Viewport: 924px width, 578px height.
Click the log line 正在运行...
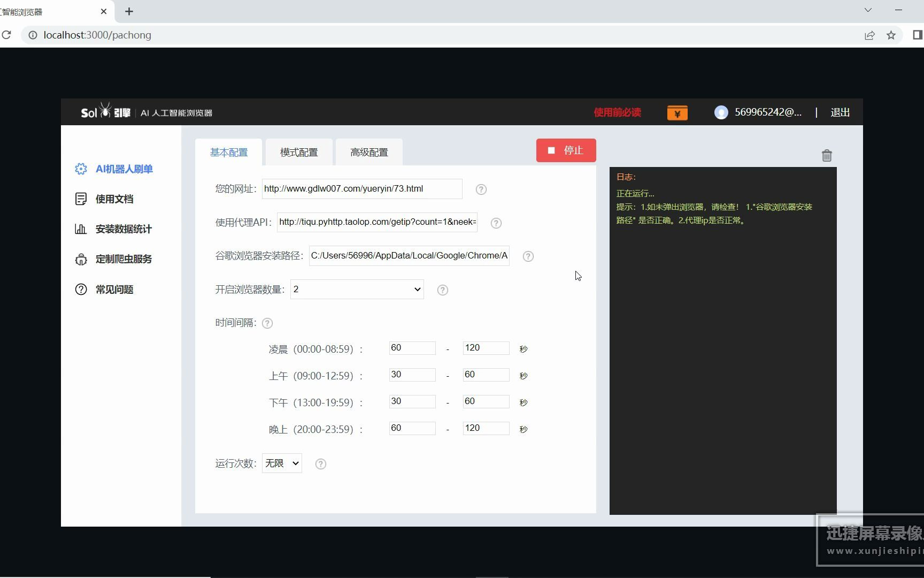635,194
